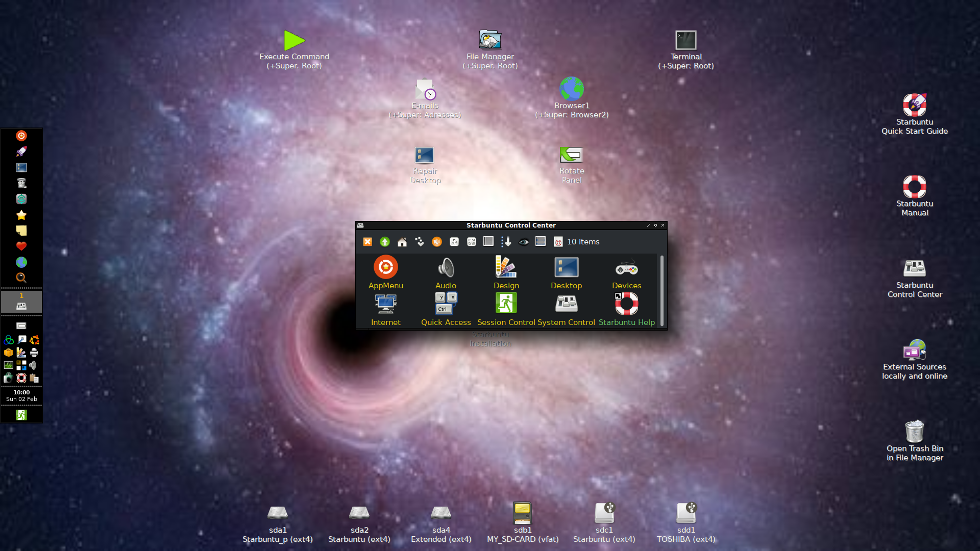Screen dimensions: 980x551
Task: Open the Internet category
Action: pos(385,304)
